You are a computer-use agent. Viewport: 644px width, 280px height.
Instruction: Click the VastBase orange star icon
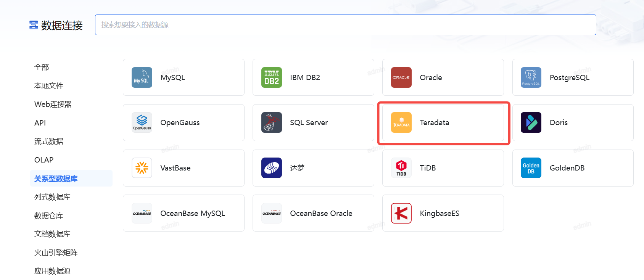tap(142, 168)
